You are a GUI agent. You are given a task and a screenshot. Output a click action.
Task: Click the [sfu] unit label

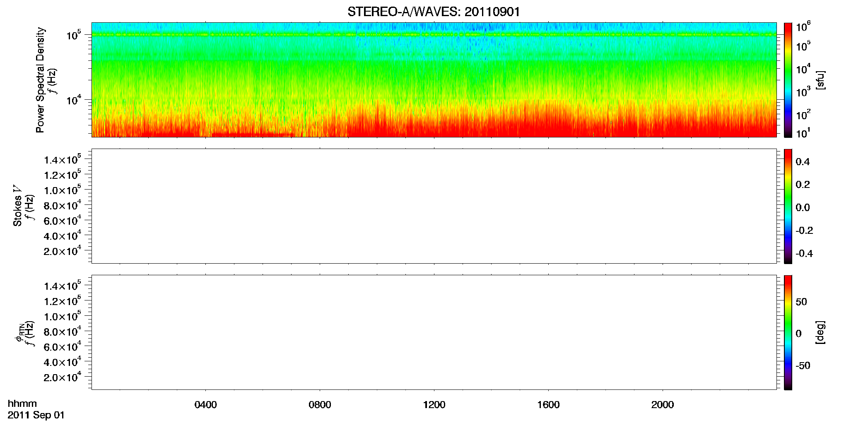click(820, 80)
